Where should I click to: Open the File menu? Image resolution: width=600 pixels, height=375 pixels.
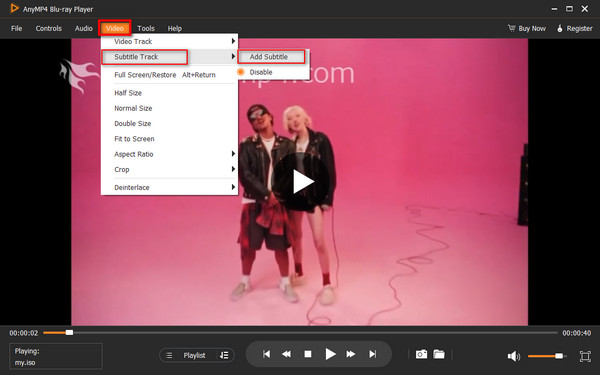click(16, 28)
